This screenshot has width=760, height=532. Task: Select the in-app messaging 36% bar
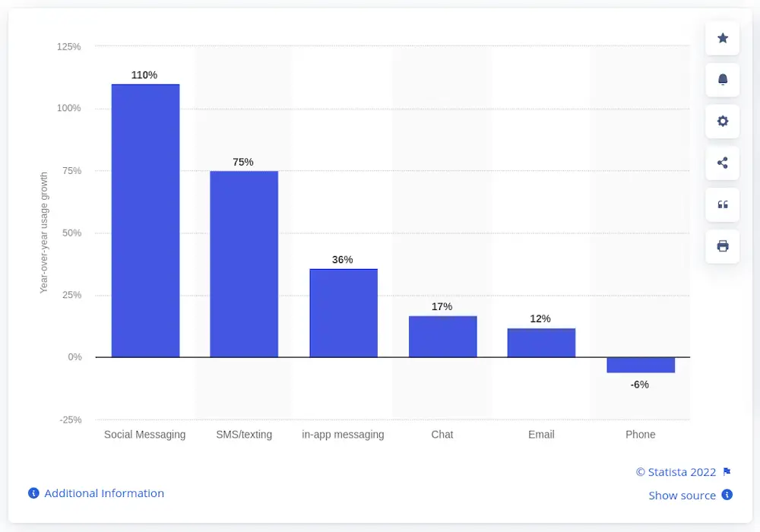click(344, 313)
